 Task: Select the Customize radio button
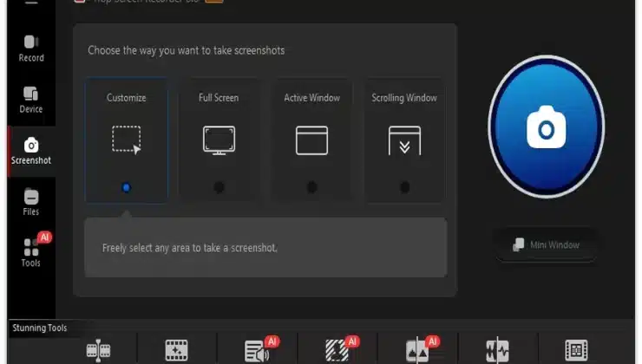pos(127,187)
